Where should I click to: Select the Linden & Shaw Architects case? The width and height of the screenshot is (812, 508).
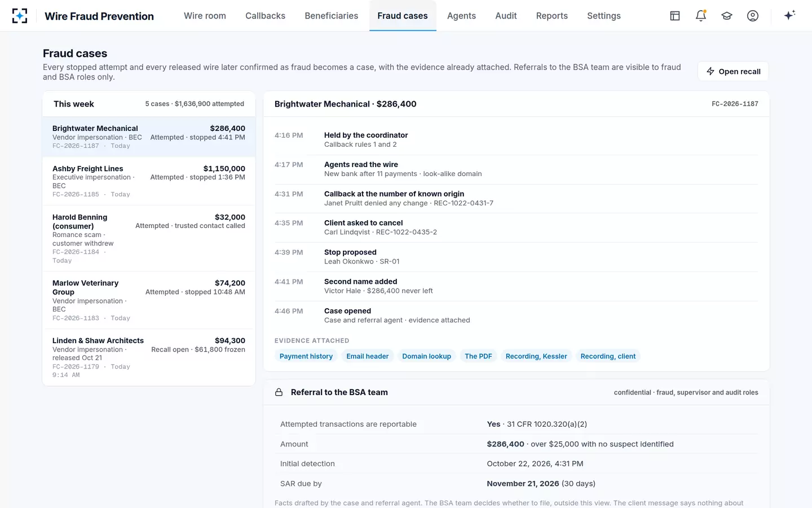149,357
